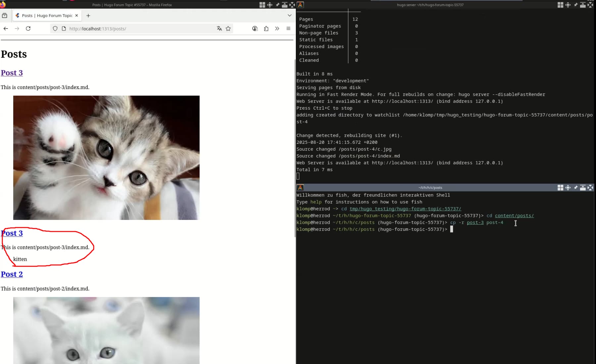Click the translate page icon in the address bar
This screenshot has width=596, height=364.
point(219,29)
